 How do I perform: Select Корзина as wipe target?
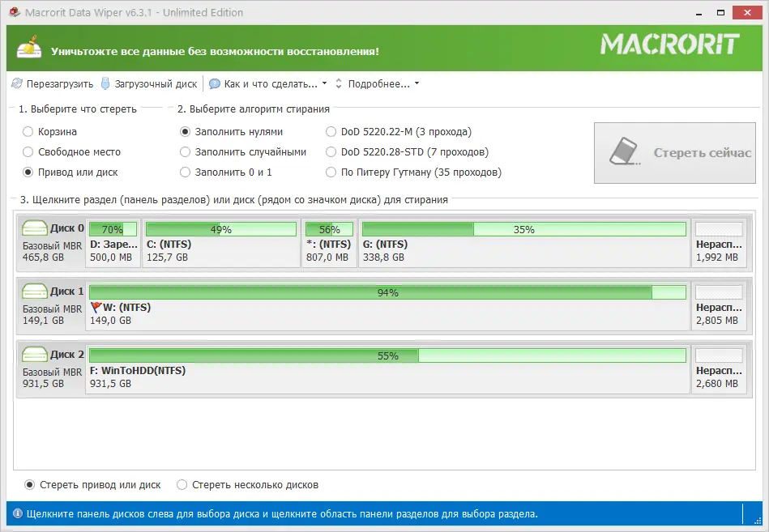(x=49, y=131)
